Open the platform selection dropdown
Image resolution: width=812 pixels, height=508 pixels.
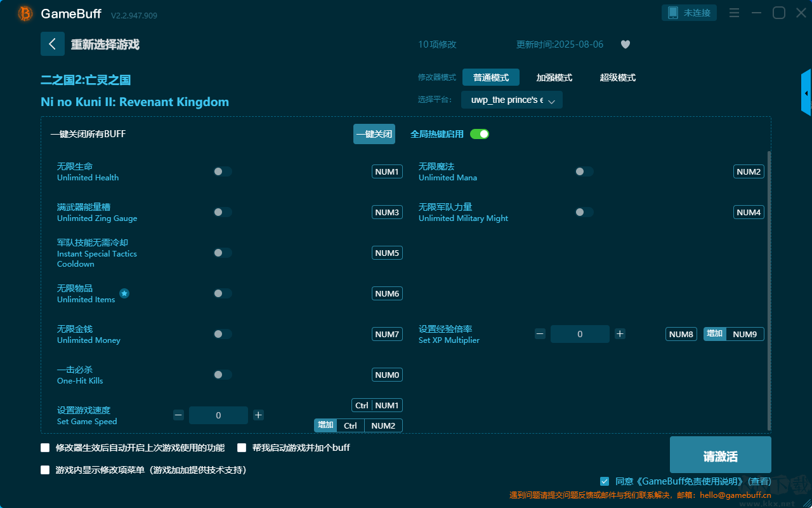coord(512,100)
